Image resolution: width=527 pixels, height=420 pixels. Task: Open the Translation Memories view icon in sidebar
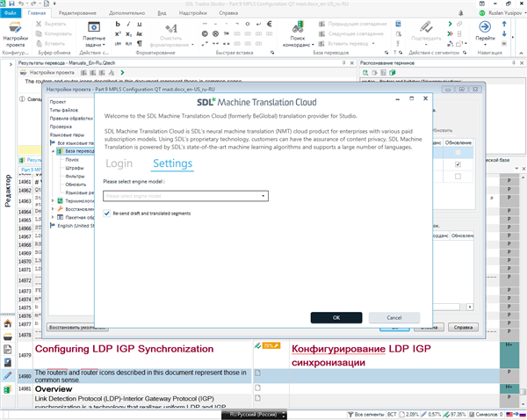pos(8,389)
